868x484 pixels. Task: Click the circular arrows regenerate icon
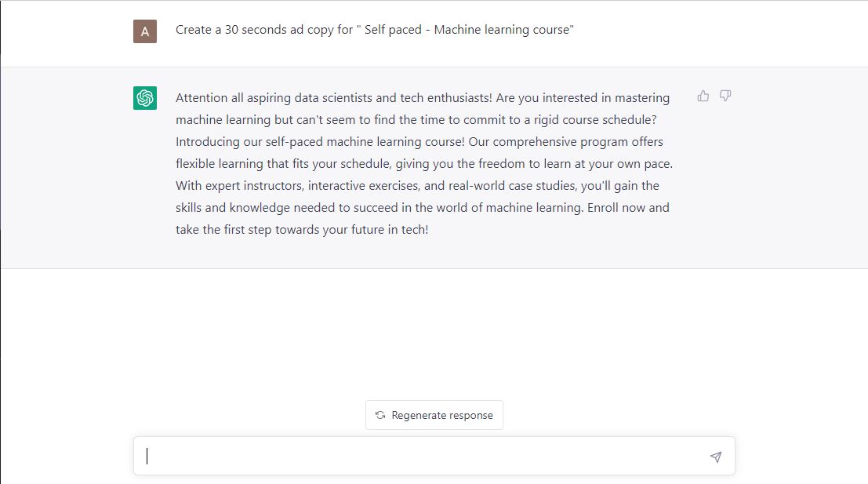click(380, 415)
